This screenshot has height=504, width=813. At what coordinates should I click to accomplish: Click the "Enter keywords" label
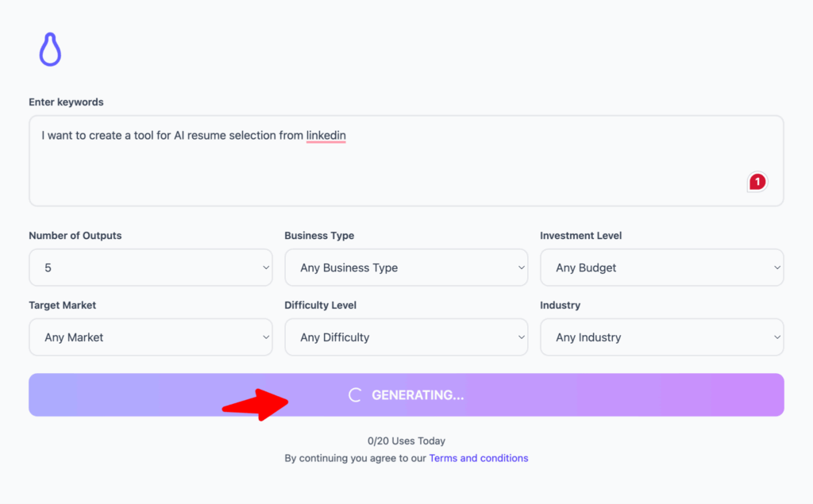pyautogui.click(x=66, y=102)
